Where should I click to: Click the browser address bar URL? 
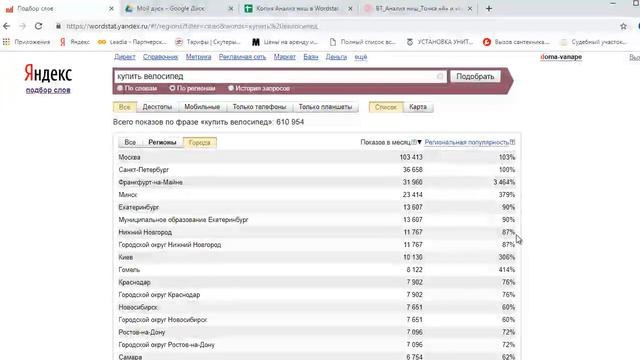192,26
